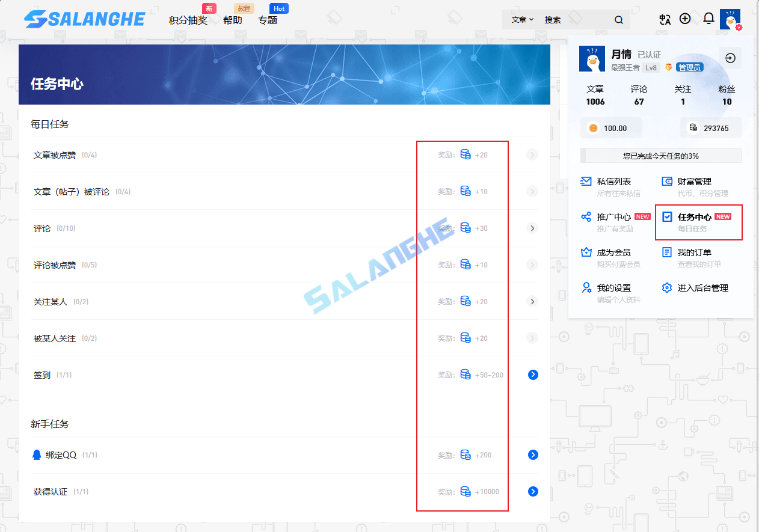The height and width of the screenshot is (532, 759).
Task: Expand the 签到 task row chevron
Action: point(533,374)
